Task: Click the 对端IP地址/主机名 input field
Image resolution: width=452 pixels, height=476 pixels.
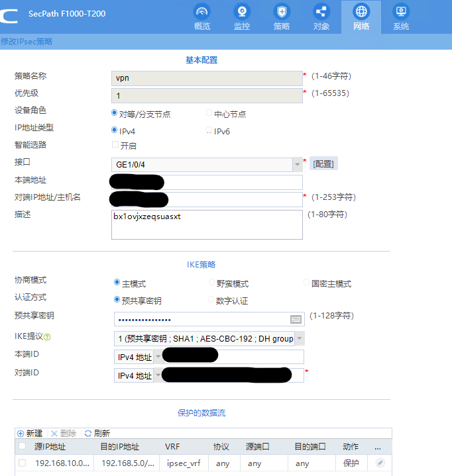Action: pyautogui.click(x=207, y=199)
